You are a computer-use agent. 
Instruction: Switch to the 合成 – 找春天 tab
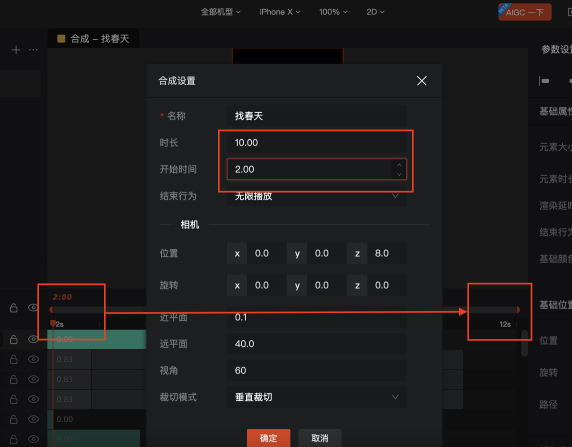coord(93,39)
